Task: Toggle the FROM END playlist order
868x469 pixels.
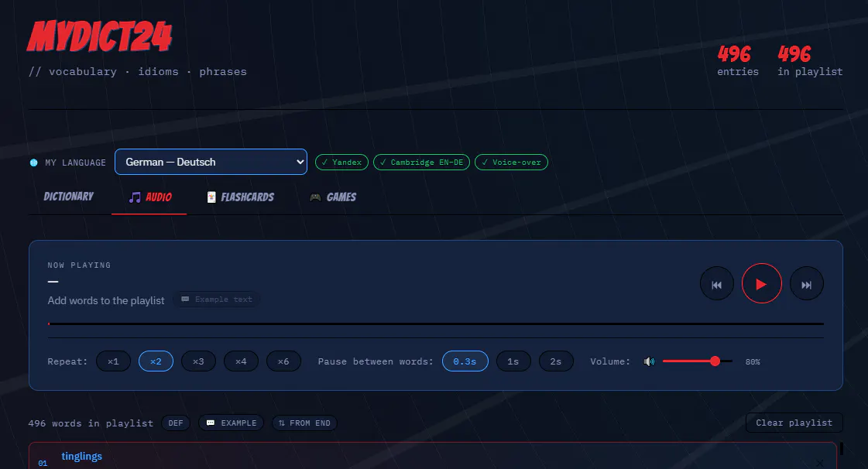Action: (304, 423)
